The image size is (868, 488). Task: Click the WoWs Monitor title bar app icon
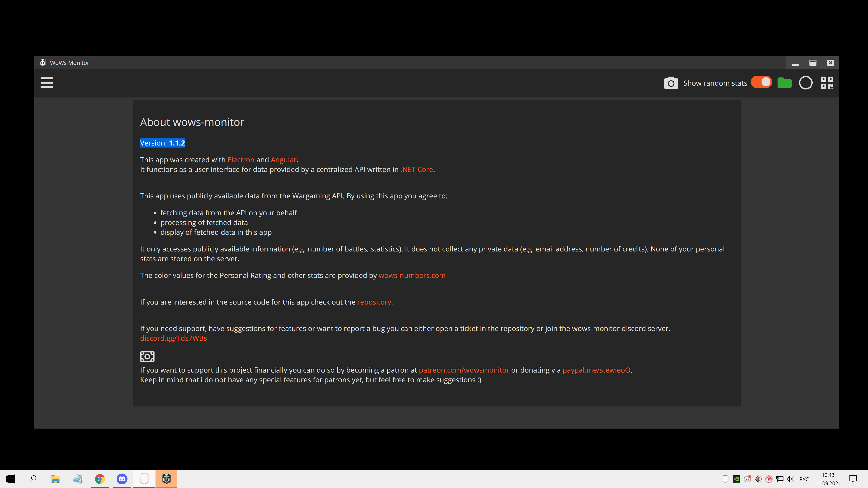43,63
